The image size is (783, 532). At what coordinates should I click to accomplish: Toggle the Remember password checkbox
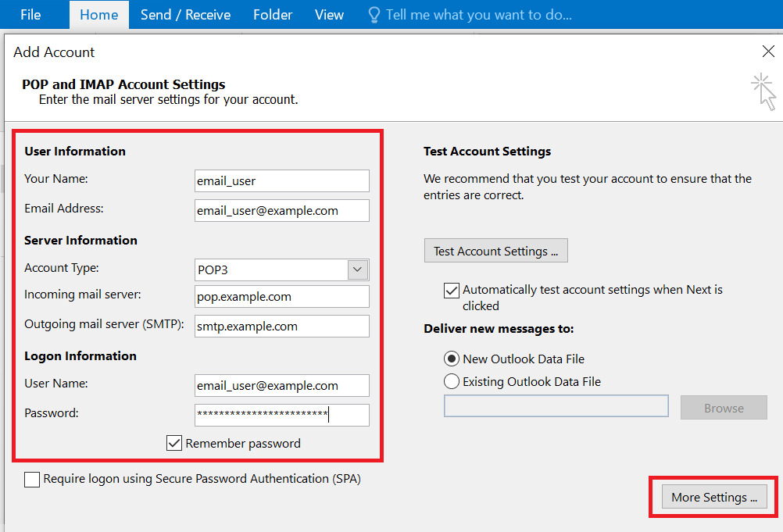(x=173, y=443)
